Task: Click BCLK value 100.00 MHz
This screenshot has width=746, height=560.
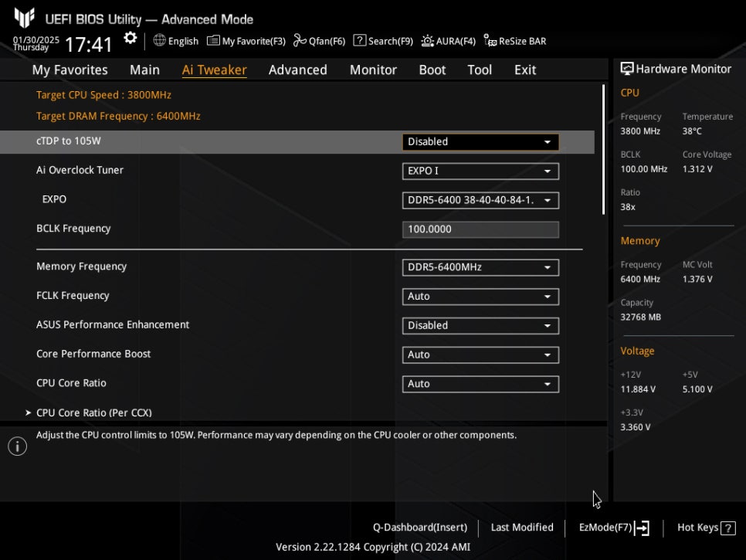Action: pyautogui.click(x=644, y=169)
